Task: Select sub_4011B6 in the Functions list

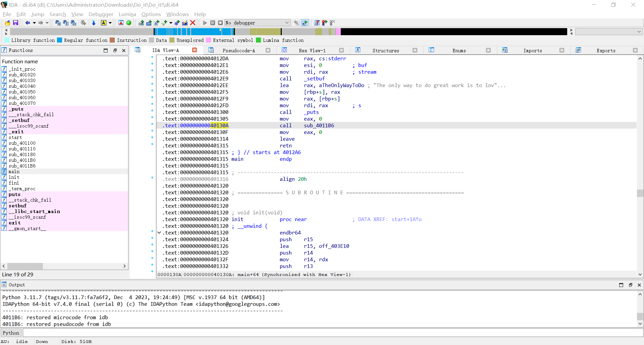Action: (64, 166)
